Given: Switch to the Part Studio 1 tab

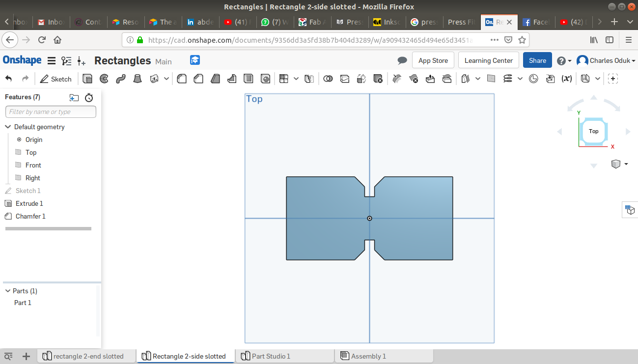Looking at the screenshot, I should (x=271, y=356).
